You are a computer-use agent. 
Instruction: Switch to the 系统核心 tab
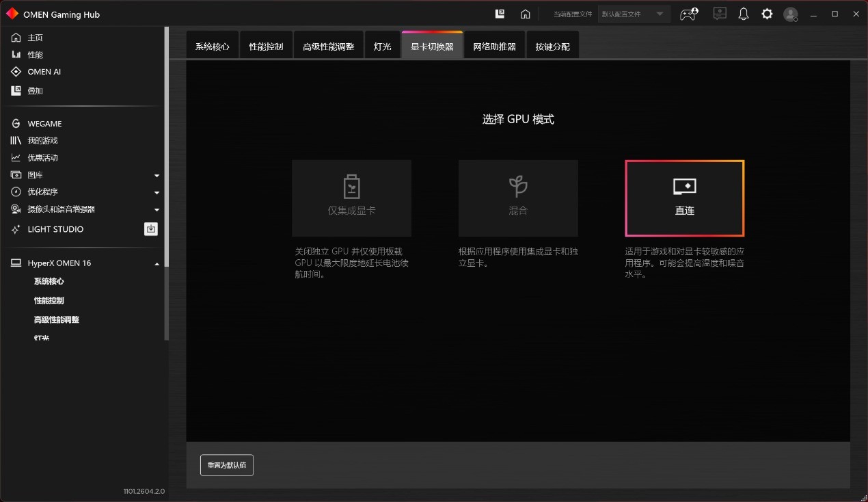click(x=213, y=46)
